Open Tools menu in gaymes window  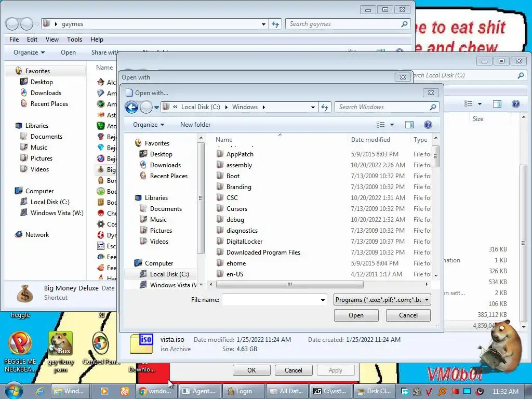pyautogui.click(x=74, y=39)
